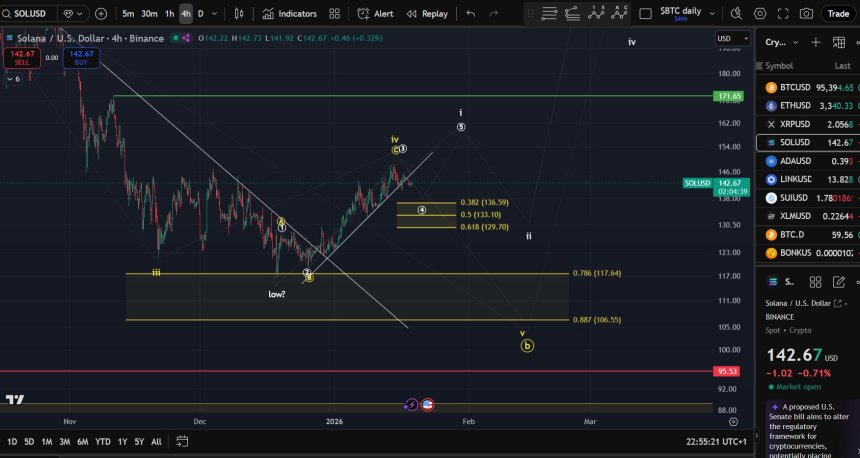Viewport: 860px width, 458px height.
Task: Open the layout templates grid icon
Action: click(x=335, y=14)
